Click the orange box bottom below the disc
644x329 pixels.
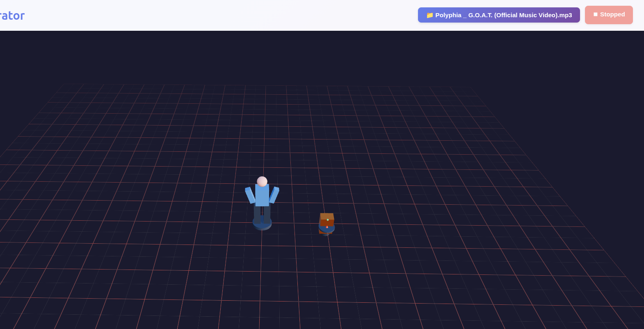[x=321, y=232]
